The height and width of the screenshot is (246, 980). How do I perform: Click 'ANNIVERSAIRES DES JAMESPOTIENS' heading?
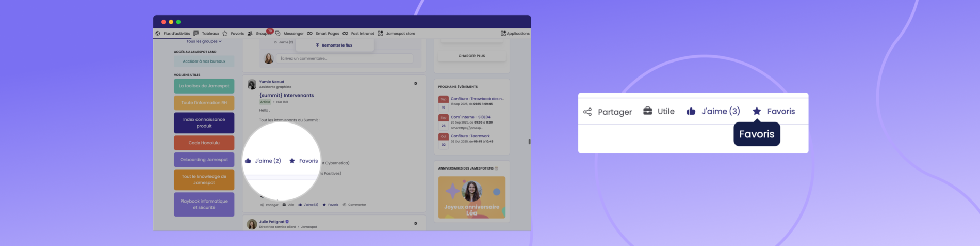coord(466,168)
